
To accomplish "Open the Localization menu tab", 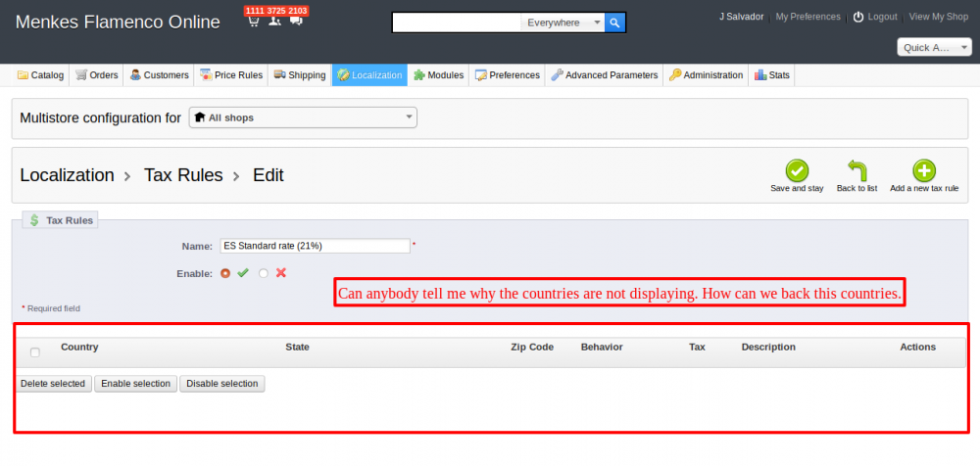I will (x=369, y=75).
